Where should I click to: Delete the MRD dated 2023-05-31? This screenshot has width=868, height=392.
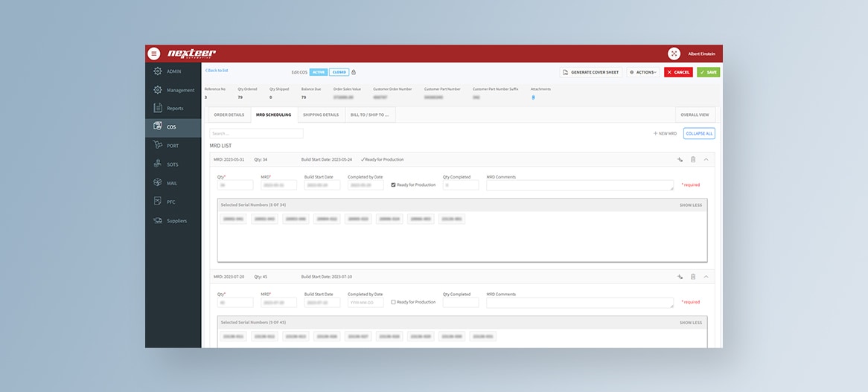coord(693,159)
